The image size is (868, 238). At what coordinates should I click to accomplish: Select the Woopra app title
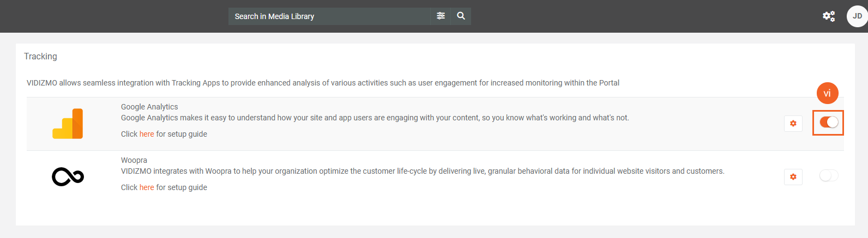(x=134, y=160)
